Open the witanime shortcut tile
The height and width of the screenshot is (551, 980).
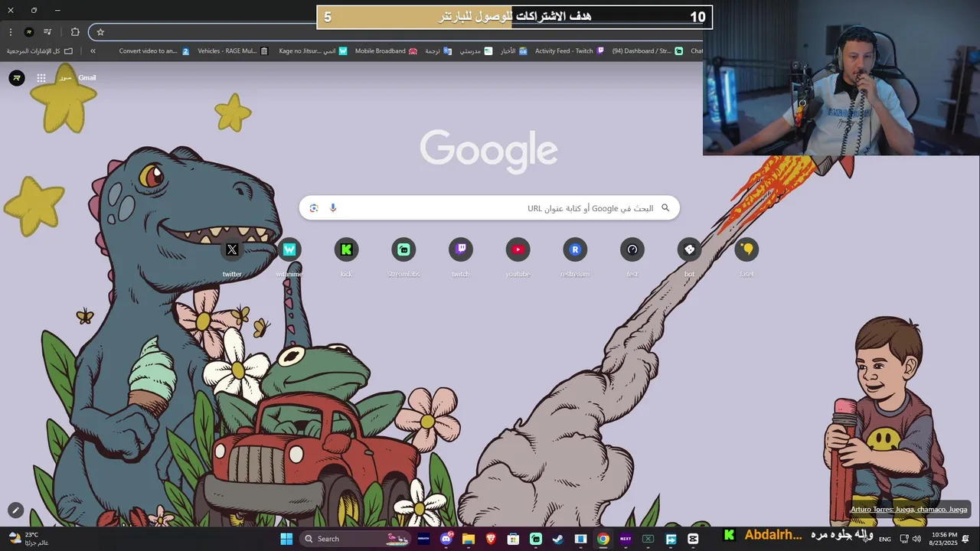pos(289,258)
